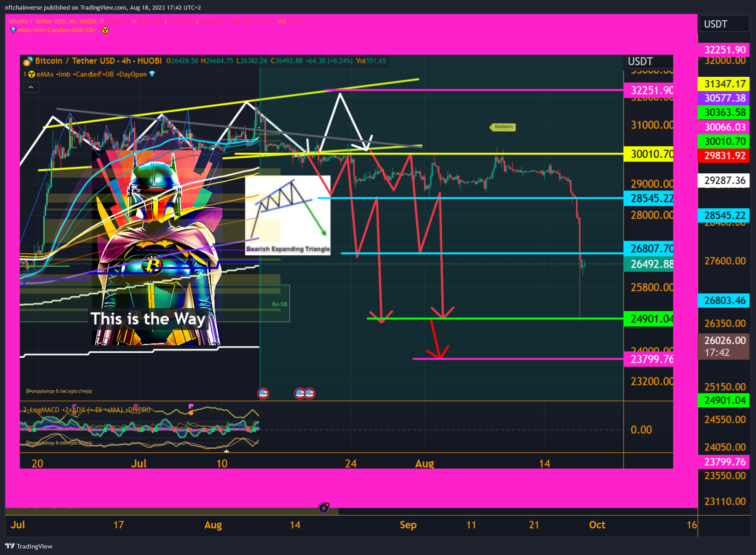Click the green 30363.58 price label
The width and height of the screenshot is (756, 555).
(x=724, y=113)
